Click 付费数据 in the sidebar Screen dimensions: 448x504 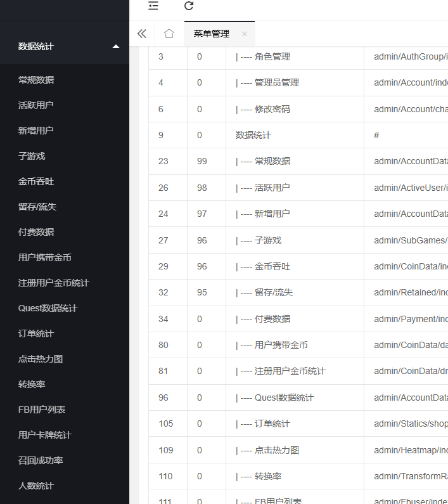pyautogui.click(x=36, y=232)
